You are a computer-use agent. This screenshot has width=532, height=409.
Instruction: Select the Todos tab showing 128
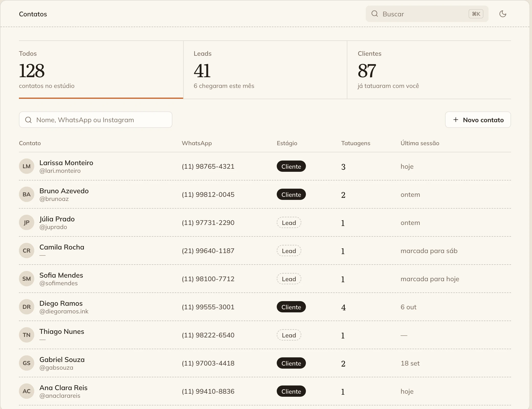(101, 70)
